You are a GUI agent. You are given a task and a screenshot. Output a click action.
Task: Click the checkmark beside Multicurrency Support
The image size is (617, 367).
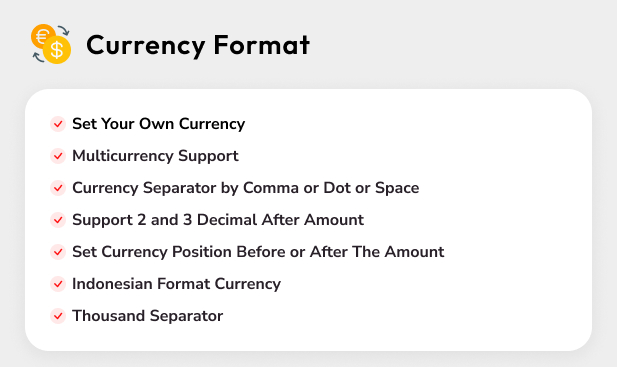pos(58,156)
